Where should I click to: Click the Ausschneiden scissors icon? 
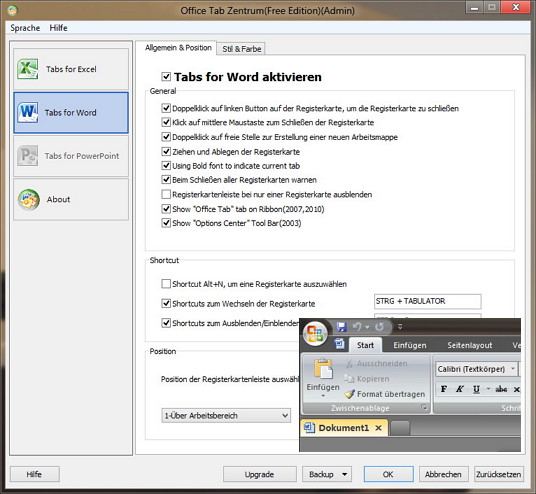[349, 364]
